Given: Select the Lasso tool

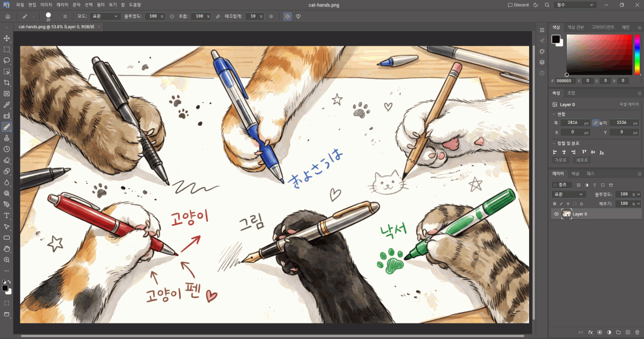Looking at the screenshot, I should (x=7, y=60).
